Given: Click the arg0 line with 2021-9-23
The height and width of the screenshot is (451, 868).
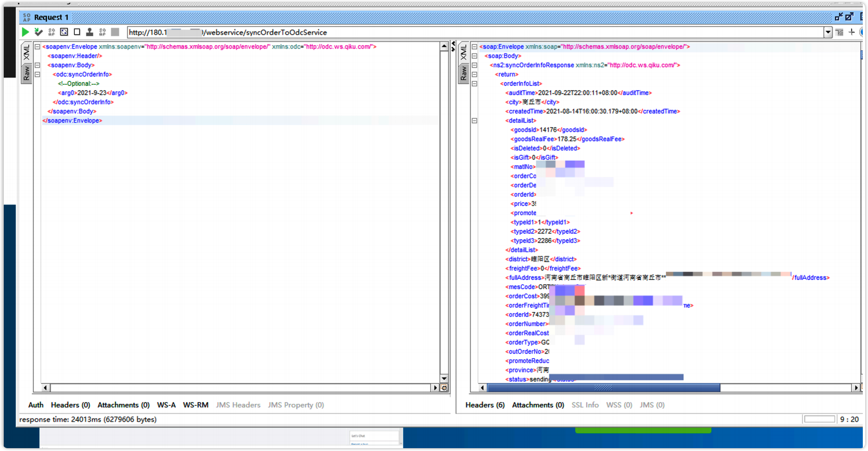Looking at the screenshot, I should tap(93, 93).
